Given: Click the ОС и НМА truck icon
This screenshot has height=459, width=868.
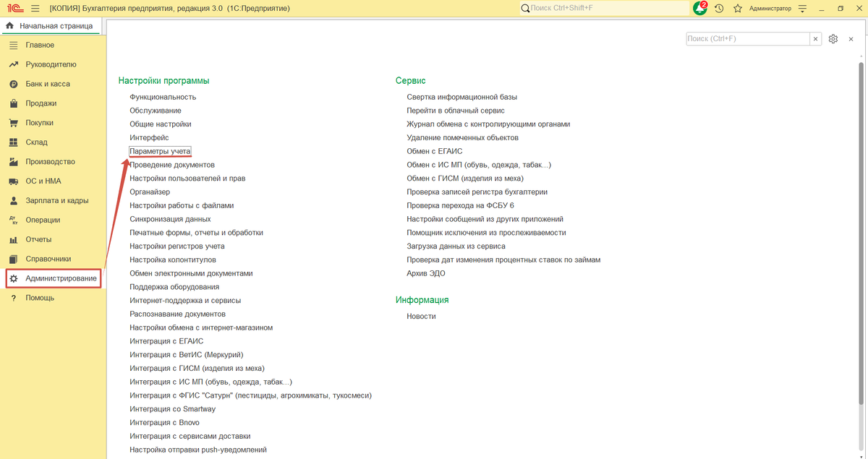Looking at the screenshot, I should pos(13,181).
